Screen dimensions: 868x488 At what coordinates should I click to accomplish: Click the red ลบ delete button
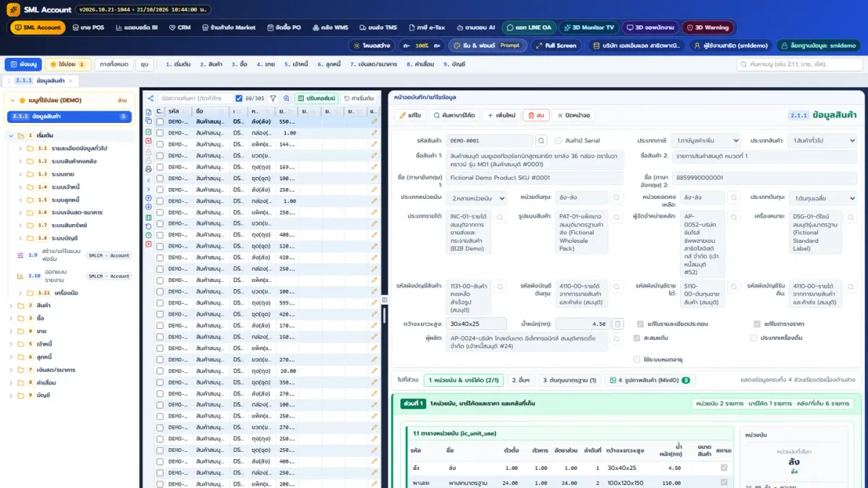click(x=536, y=115)
